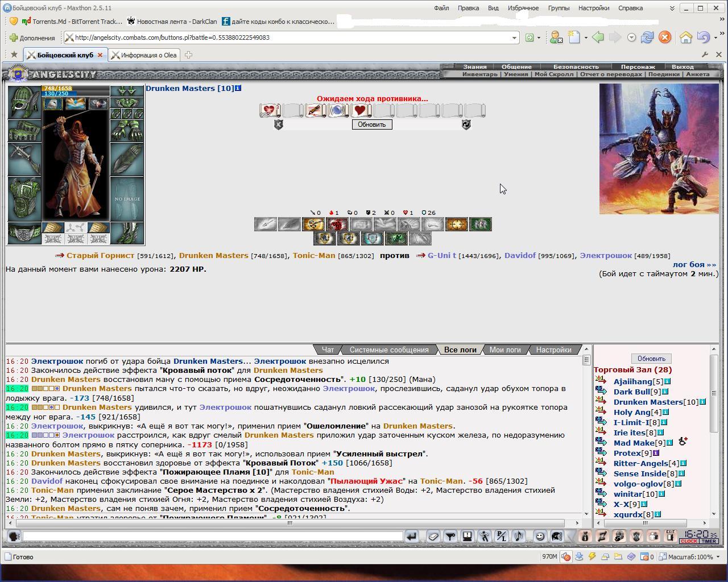The height and width of the screenshot is (582, 728).
Task: Click the favorites star icon on tab bar
Action: click(x=14, y=55)
